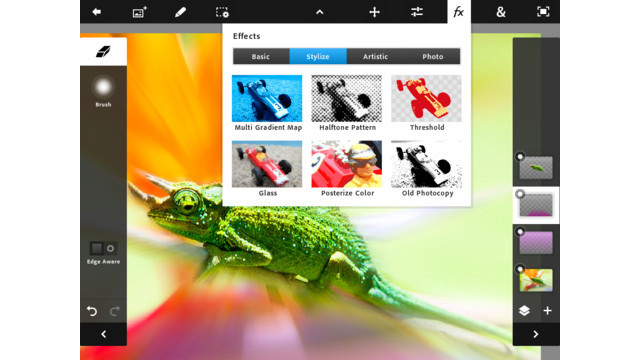This screenshot has width=640, height=360.
Task: Apply the Old Photocopy effect thumbnail
Action: 426,164
